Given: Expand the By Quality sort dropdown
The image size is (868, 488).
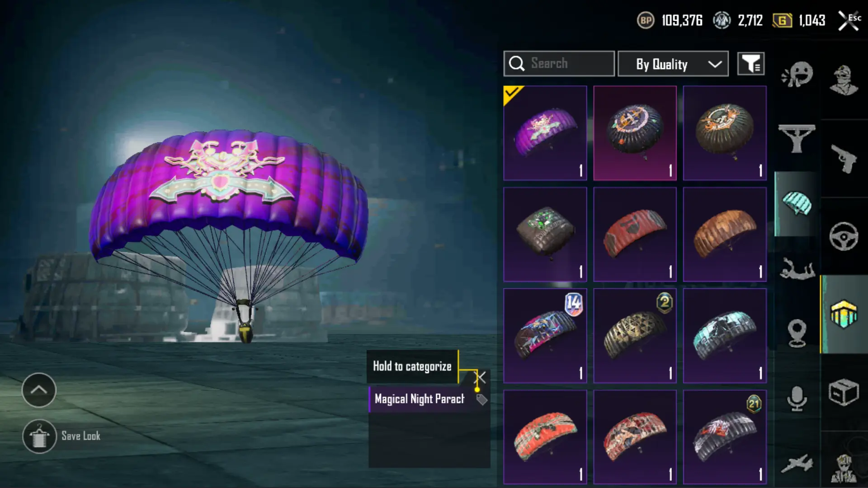Looking at the screenshot, I should coord(673,64).
